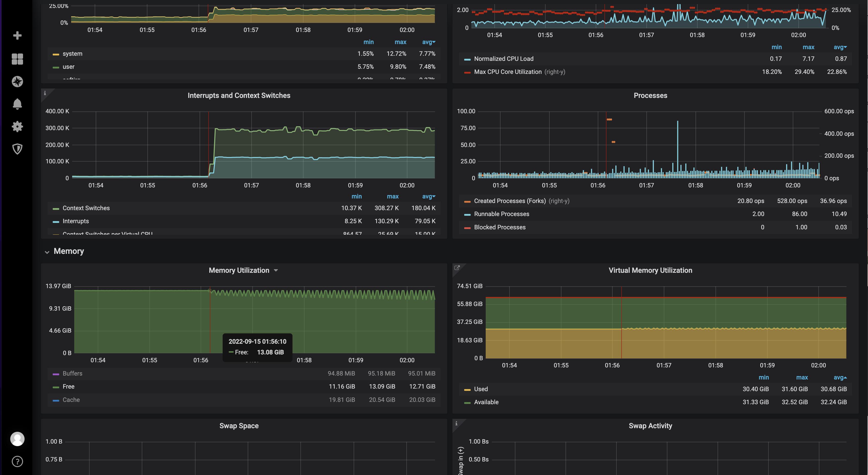Image resolution: width=868 pixels, height=475 pixels.
Task: Sort CPU usage legend by min
Action: [369, 42]
